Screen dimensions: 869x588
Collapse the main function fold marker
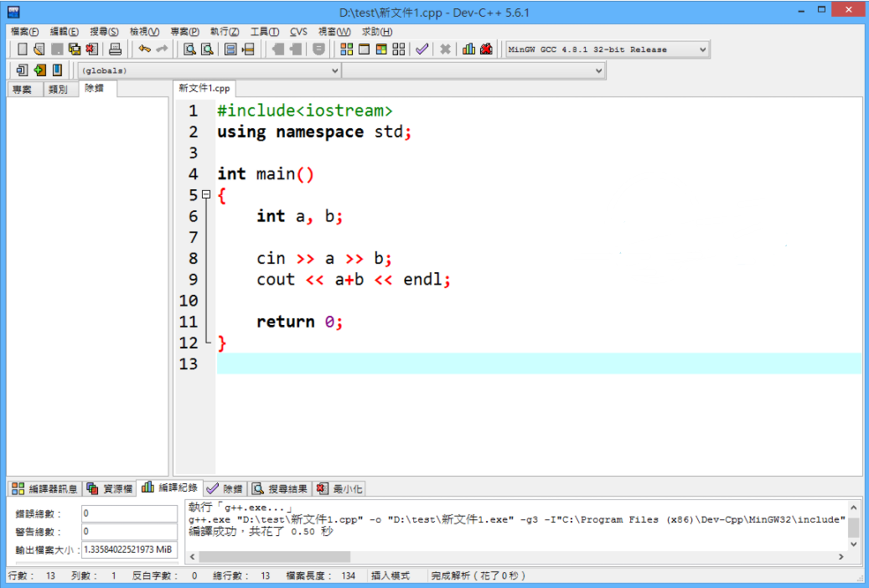[x=205, y=195]
